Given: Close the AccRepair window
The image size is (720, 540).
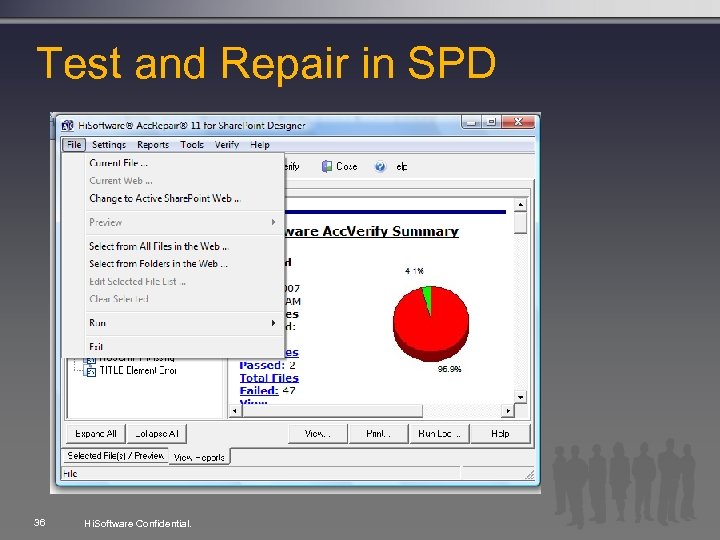Looking at the screenshot, I should (518, 122).
